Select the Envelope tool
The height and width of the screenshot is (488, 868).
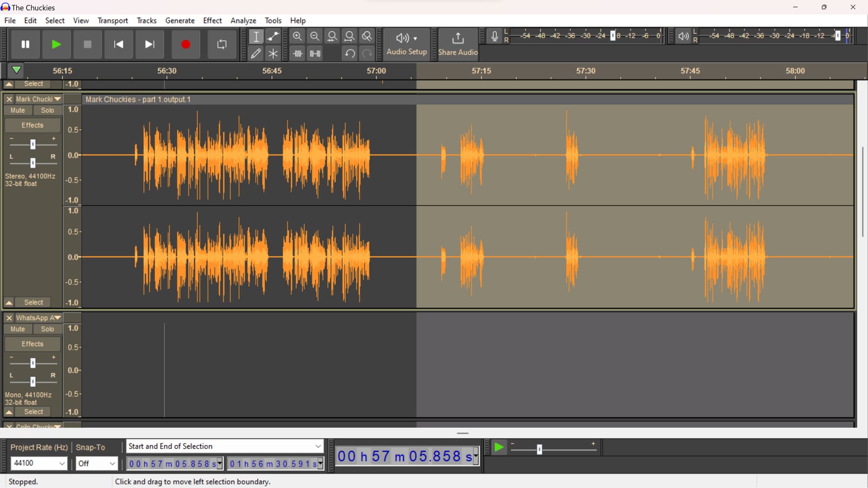(x=273, y=37)
